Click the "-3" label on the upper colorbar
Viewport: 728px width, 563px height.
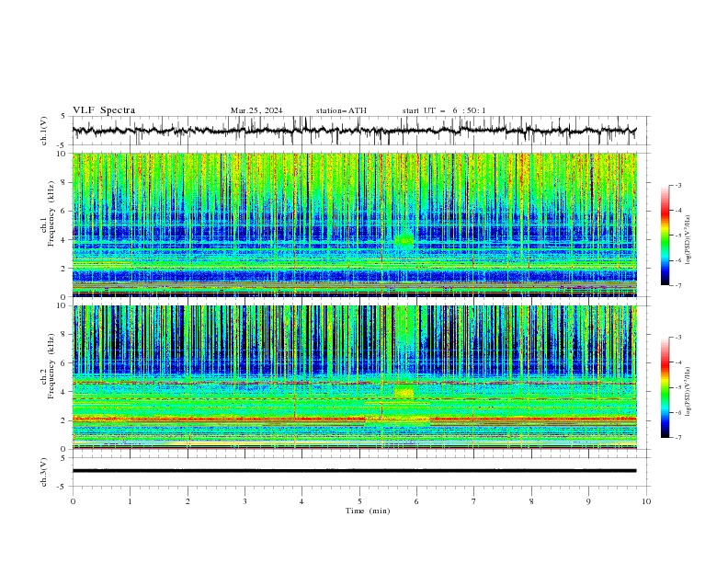(677, 185)
